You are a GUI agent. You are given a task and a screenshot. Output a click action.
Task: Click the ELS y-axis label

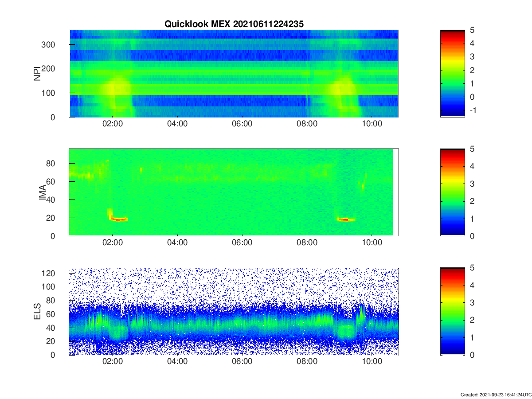click(37, 312)
